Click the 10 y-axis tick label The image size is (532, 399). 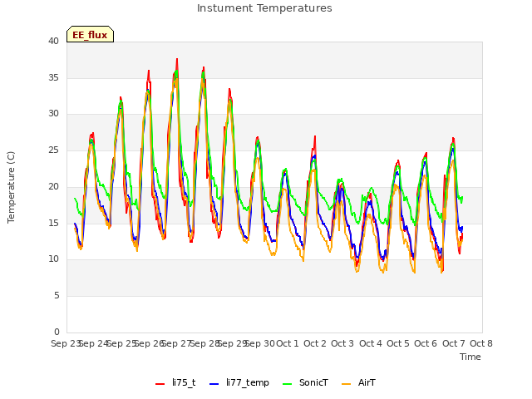(53, 259)
